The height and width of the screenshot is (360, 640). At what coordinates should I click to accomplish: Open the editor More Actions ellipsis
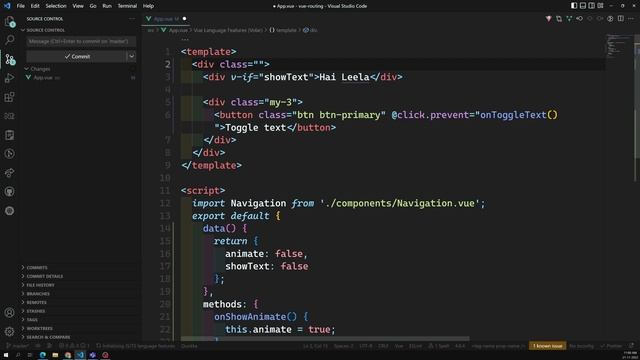coord(631,19)
